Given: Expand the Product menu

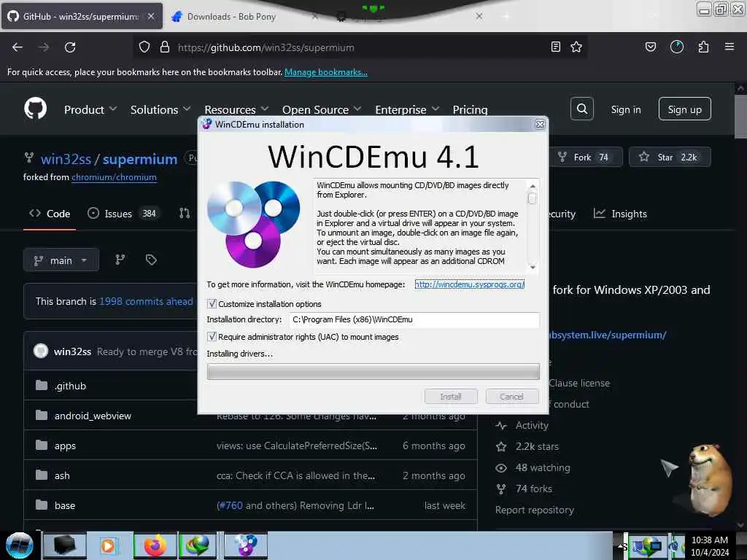Looking at the screenshot, I should pyautogui.click(x=90, y=109).
